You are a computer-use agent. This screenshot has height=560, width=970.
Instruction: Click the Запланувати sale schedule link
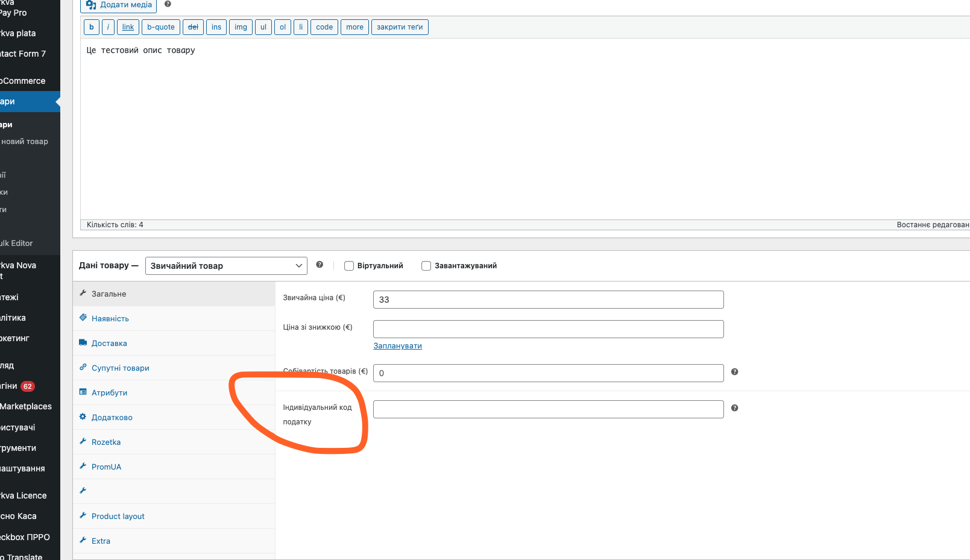tap(397, 346)
